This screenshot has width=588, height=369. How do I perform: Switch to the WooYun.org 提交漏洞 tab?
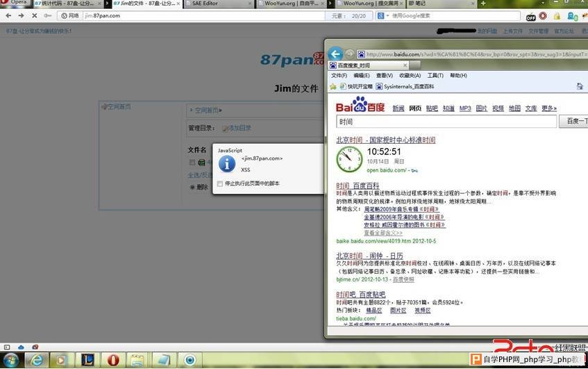click(370, 3)
